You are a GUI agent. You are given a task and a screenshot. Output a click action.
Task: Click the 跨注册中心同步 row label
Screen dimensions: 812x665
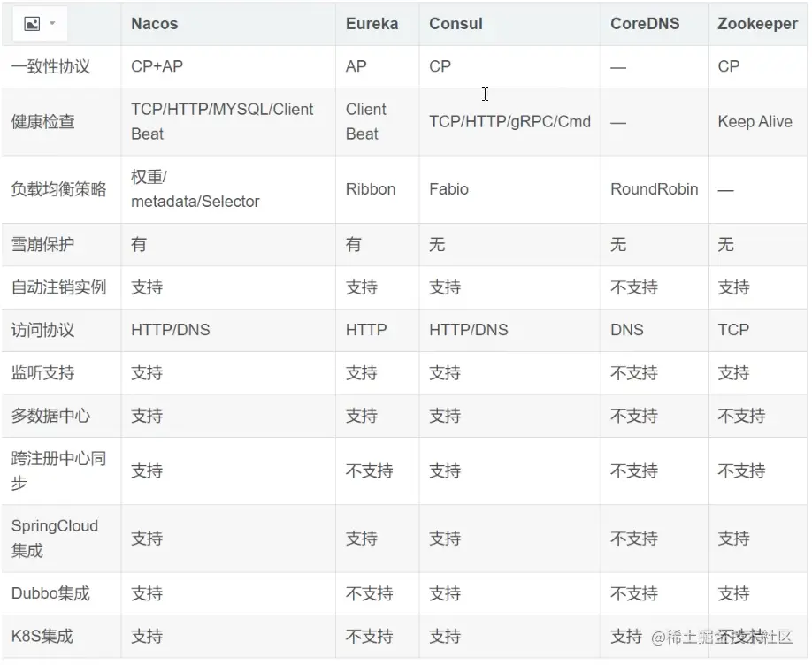[x=58, y=470]
